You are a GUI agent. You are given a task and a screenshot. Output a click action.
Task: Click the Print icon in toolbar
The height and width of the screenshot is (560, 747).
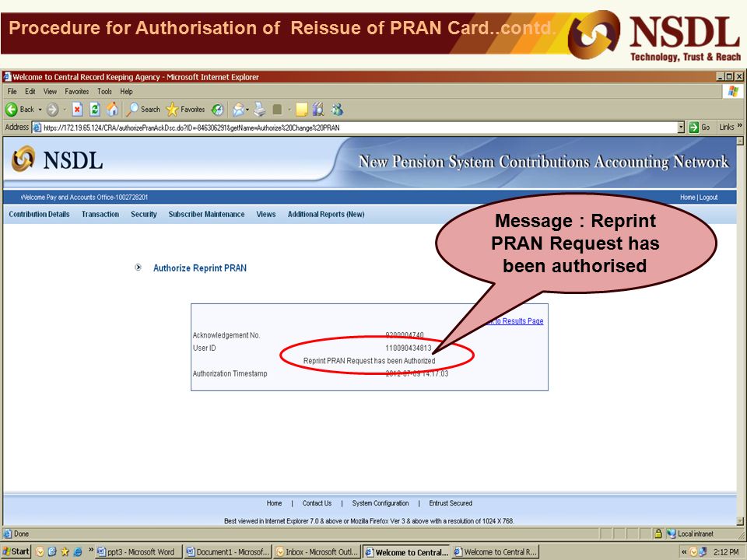[260, 110]
